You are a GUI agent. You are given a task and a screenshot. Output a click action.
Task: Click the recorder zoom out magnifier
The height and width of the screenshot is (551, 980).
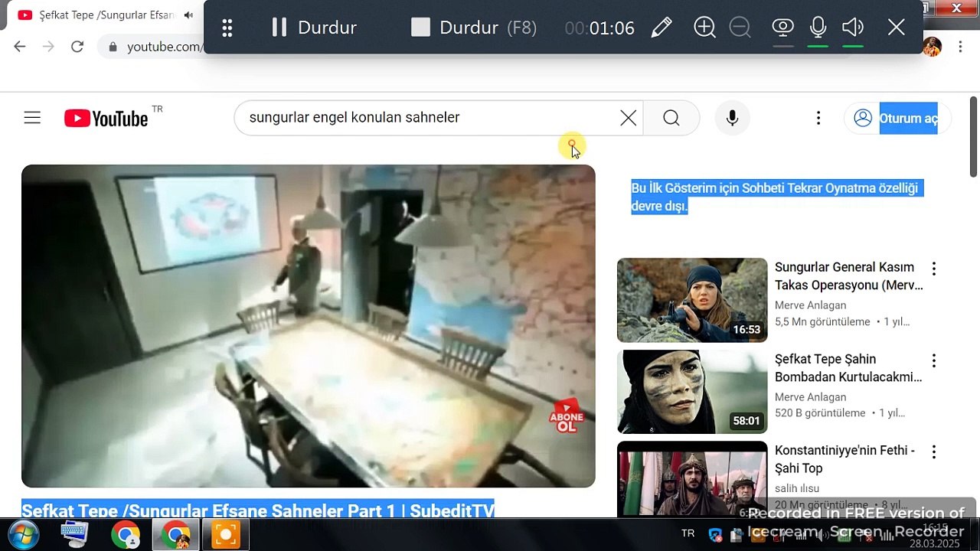740,28
